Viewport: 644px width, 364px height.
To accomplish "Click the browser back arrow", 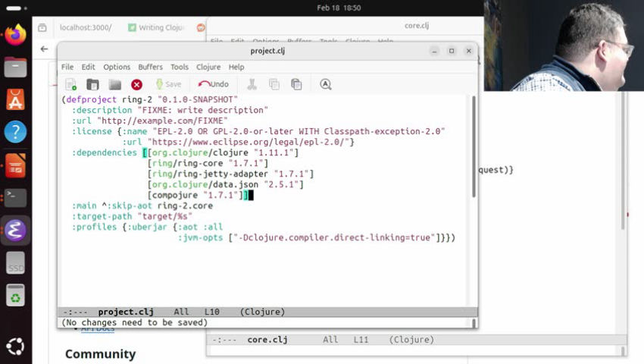I will pyautogui.click(x=45, y=49).
